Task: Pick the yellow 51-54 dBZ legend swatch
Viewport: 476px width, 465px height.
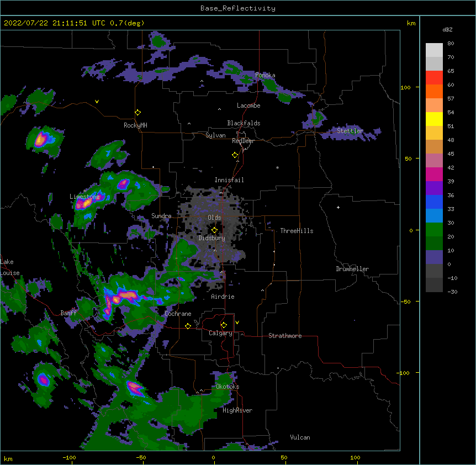Action: pos(434,119)
